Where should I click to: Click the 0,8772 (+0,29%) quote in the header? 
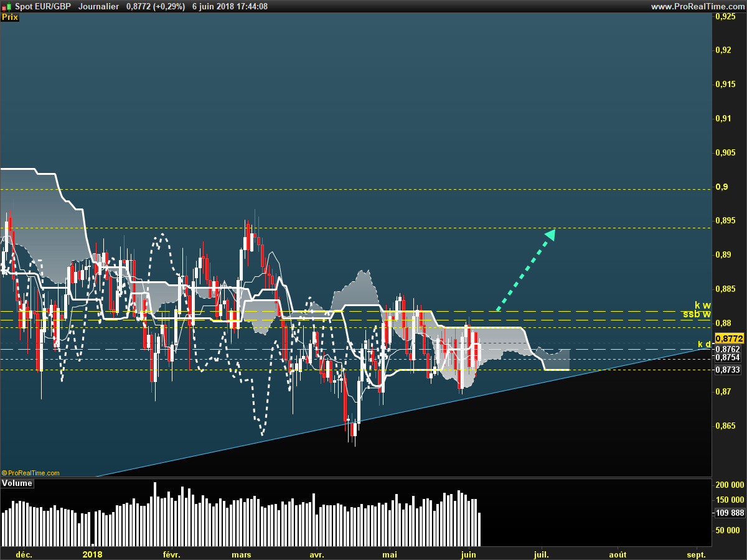155,6
